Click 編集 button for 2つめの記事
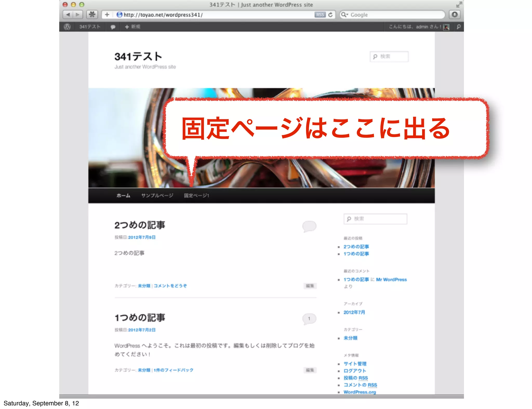 [x=310, y=286]
